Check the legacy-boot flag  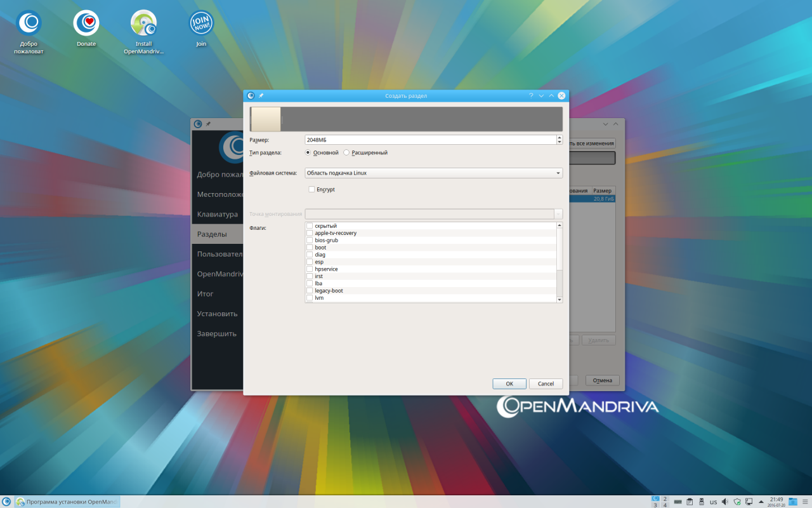(310, 291)
